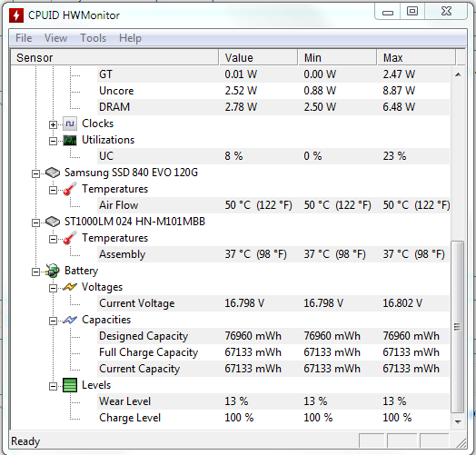The width and height of the screenshot is (476, 455).
Task: Click the green Levels bars icon
Action: click(x=70, y=385)
